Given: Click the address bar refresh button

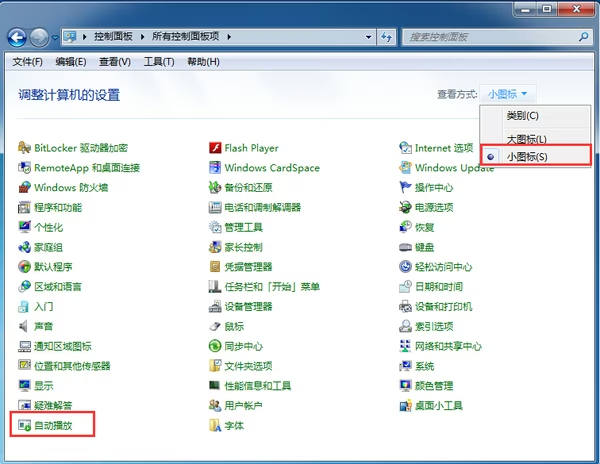Looking at the screenshot, I should (386, 37).
